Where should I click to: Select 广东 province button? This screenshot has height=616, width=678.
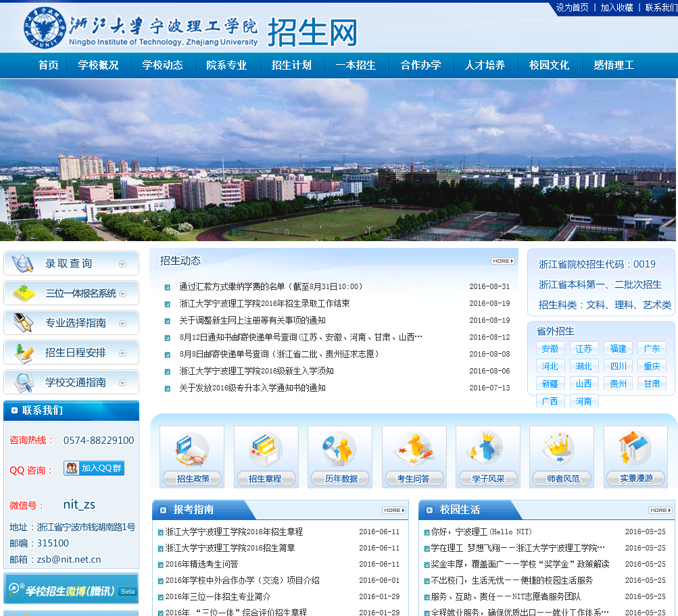652,349
